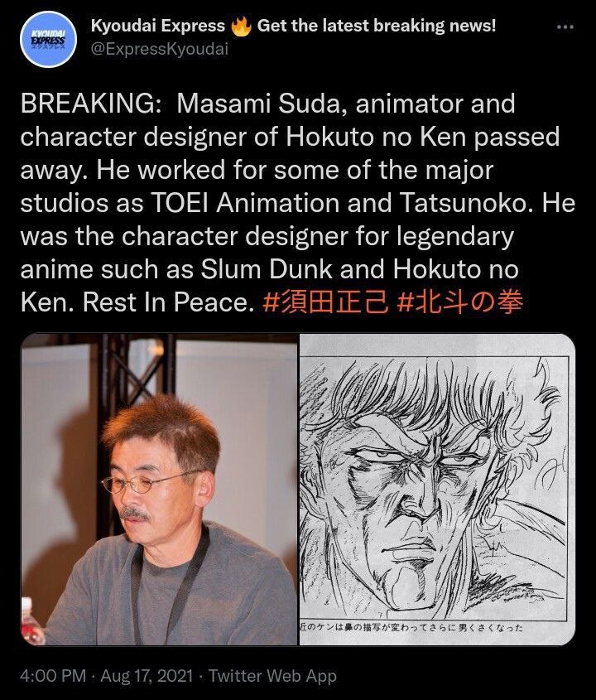Click the Japanese caption under the sketch

pos(411,627)
